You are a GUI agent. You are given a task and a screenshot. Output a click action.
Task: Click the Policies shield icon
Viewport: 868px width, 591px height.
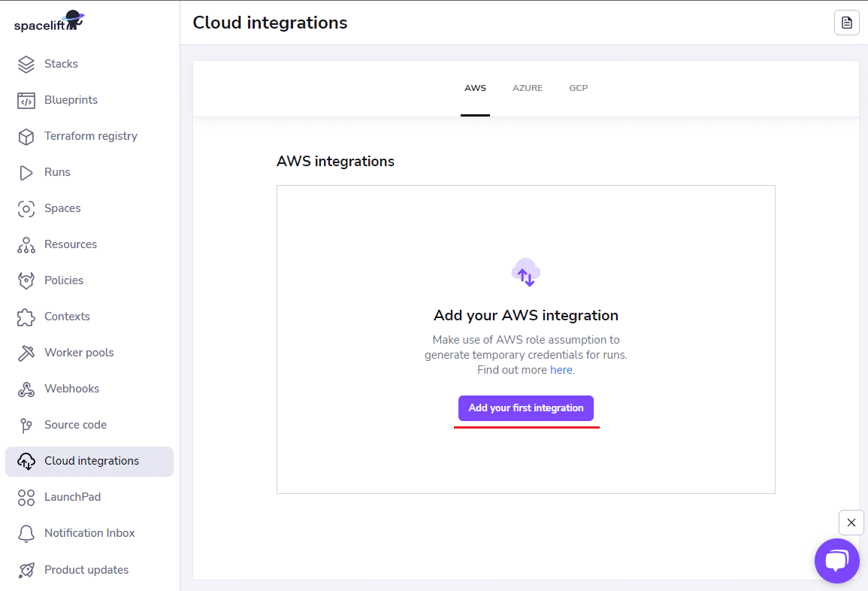pos(26,280)
